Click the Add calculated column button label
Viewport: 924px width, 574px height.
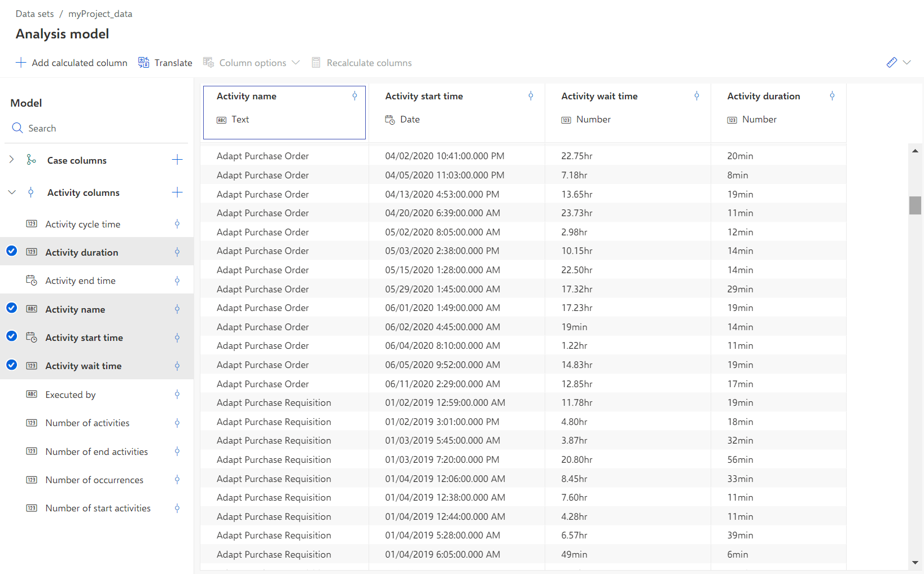(x=80, y=63)
